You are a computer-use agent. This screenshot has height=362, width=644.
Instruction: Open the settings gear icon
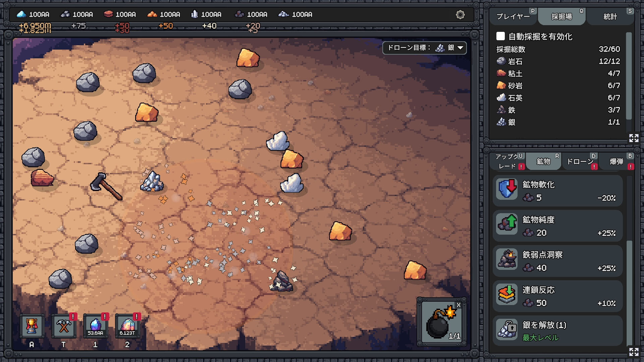pos(460,15)
